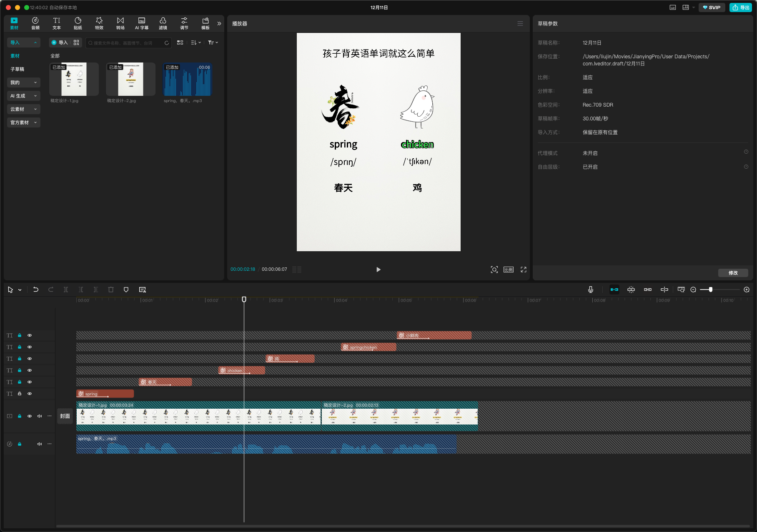Expand the 我的 sidebar section
Screen dimensions: 757x532
(24, 82)
